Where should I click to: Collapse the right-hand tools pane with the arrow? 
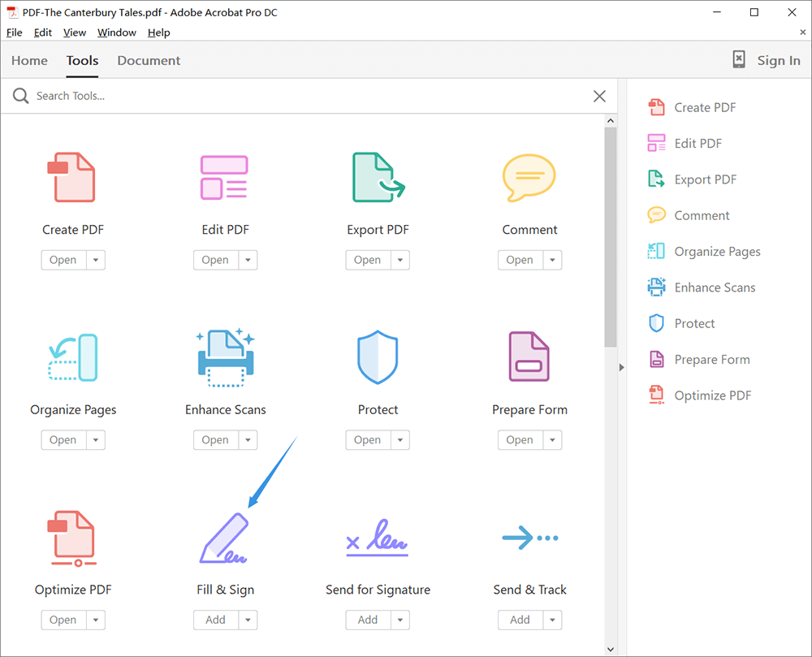(622, 367)
